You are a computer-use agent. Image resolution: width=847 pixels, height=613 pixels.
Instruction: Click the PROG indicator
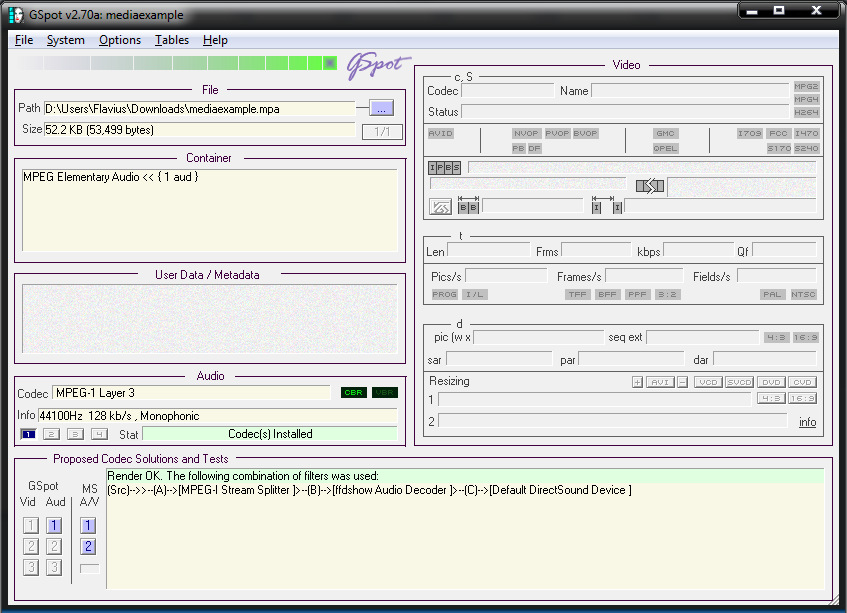coord(445,294)
